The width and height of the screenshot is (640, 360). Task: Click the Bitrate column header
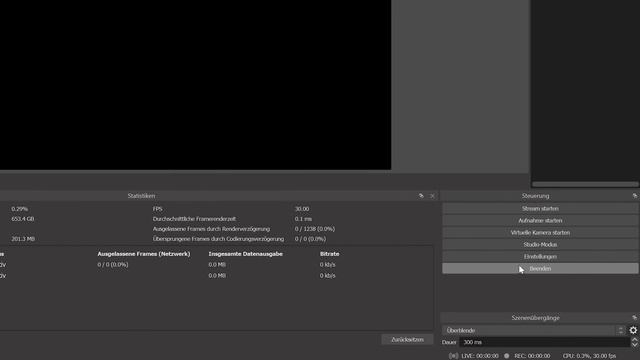[x=329, y=254]
